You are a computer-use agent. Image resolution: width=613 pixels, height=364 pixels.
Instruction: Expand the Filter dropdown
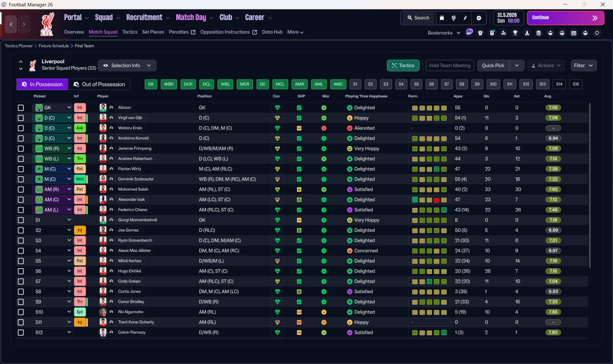[583, 66]
